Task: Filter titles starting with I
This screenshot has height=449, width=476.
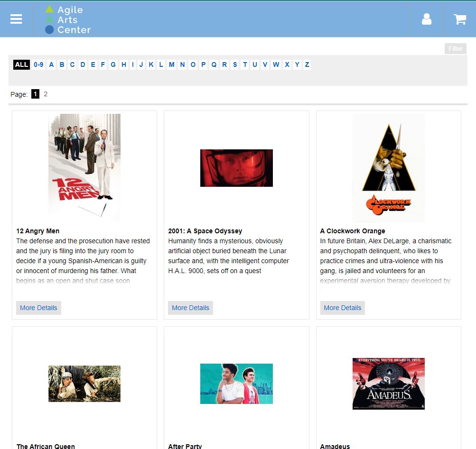Action: pos(133,64)
